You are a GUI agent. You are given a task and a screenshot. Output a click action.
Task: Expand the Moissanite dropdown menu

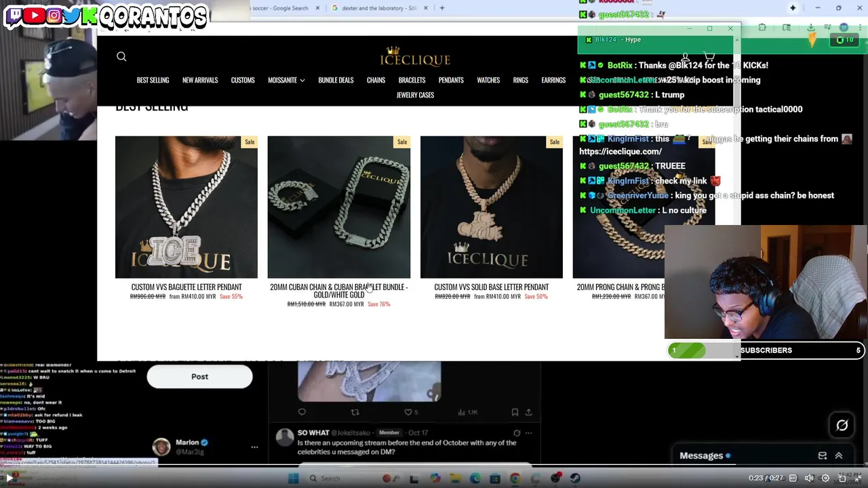[286, 80]
